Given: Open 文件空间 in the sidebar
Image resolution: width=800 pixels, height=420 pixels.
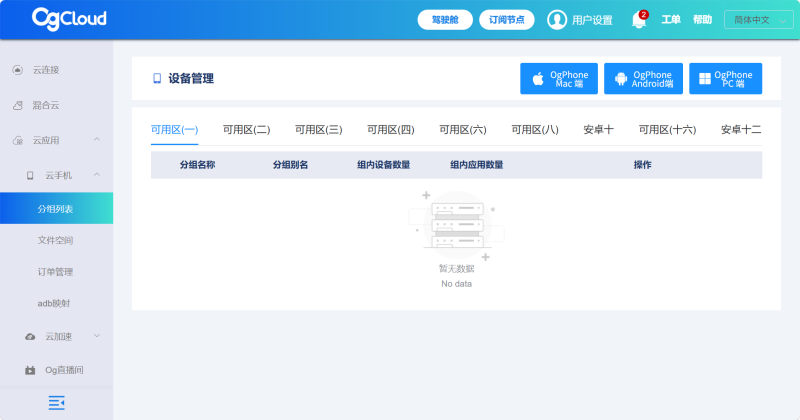Looking at the screenshot, I should (56, 240).
